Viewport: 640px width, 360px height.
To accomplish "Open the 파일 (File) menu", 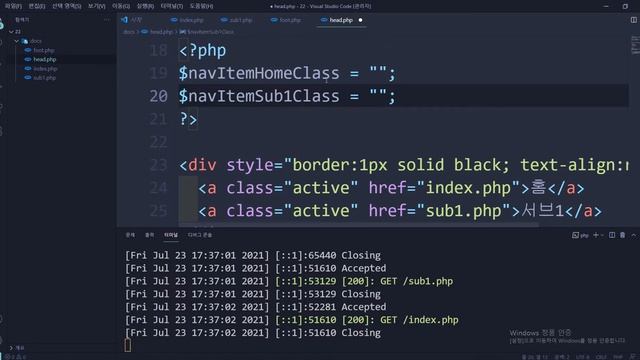I will coord(13,6).
